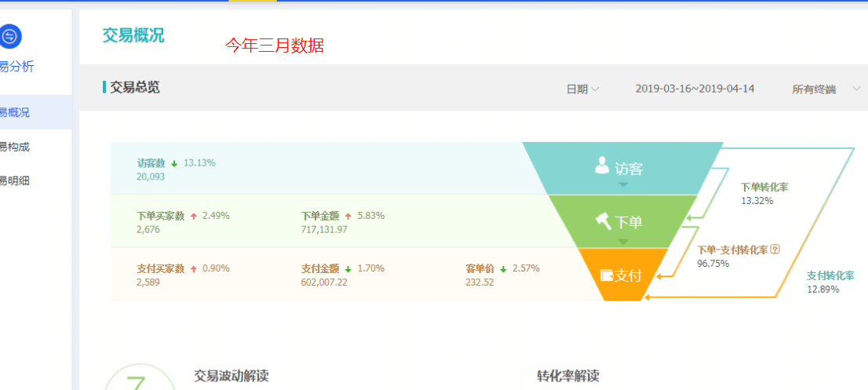
Task: Open the 日期 dropdown
Action: tap(582, 89)
